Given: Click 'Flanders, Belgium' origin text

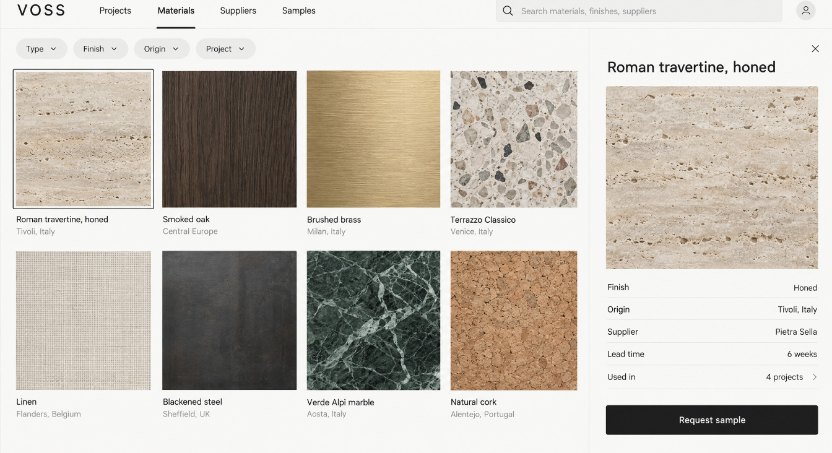Looking at the screenshot, I should (49, 414).
